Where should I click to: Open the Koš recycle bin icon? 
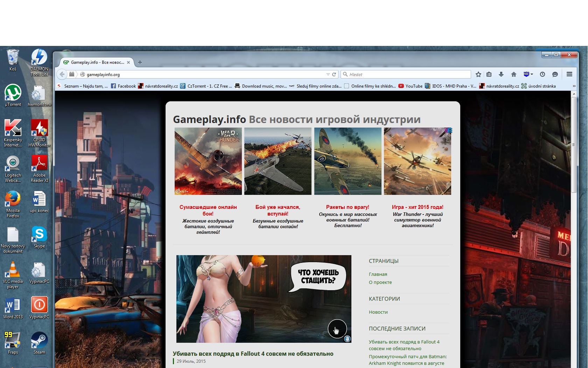coord(13,60)
